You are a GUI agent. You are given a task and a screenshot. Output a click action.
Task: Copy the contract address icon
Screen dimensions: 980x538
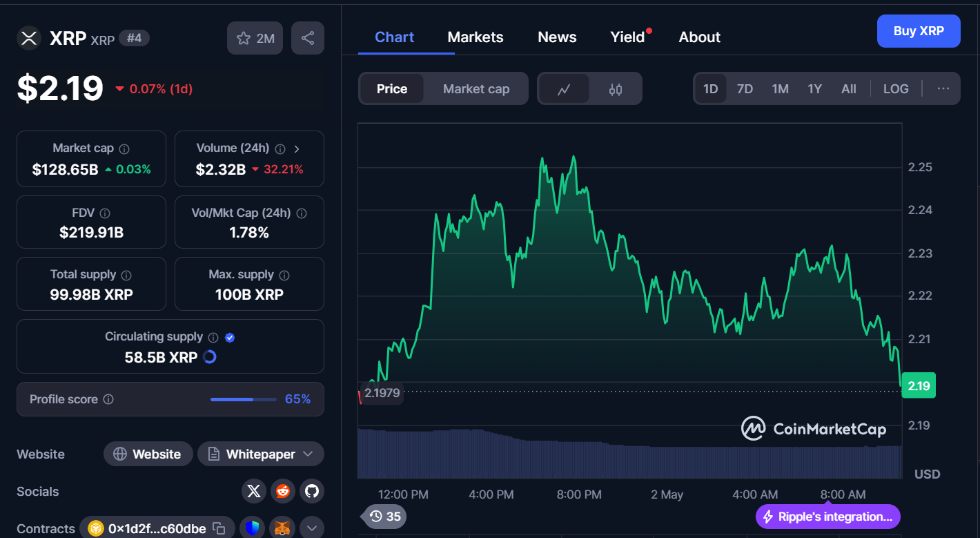coord(219,528)
